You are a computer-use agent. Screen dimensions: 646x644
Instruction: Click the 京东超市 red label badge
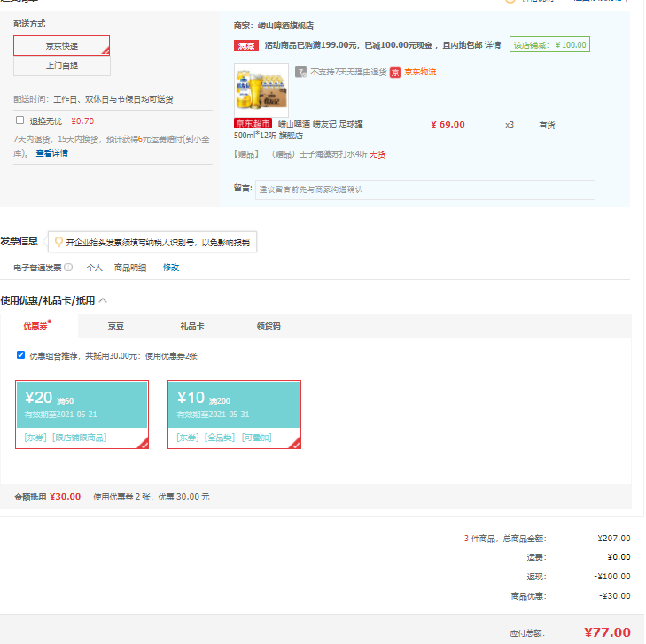[252, 124]
